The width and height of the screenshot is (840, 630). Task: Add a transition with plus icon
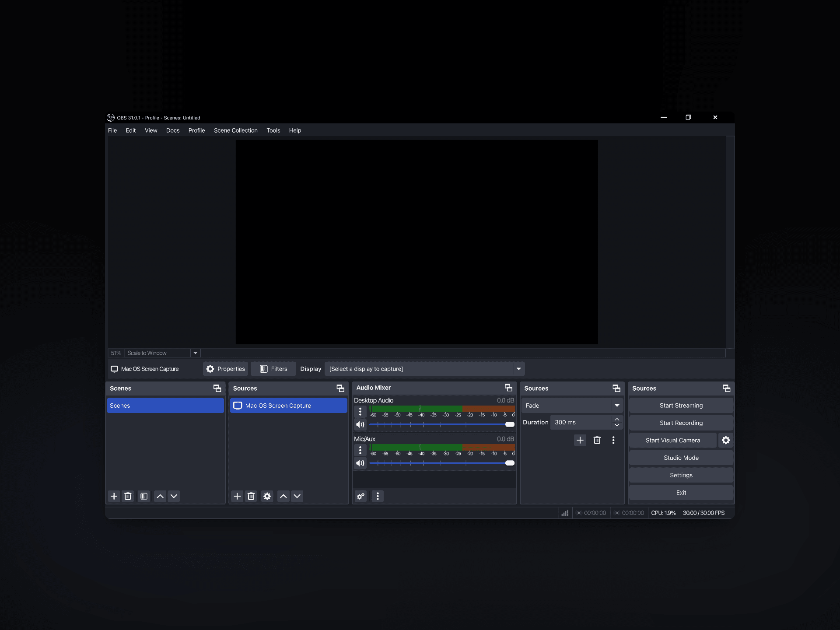click(x=580, y=440)
